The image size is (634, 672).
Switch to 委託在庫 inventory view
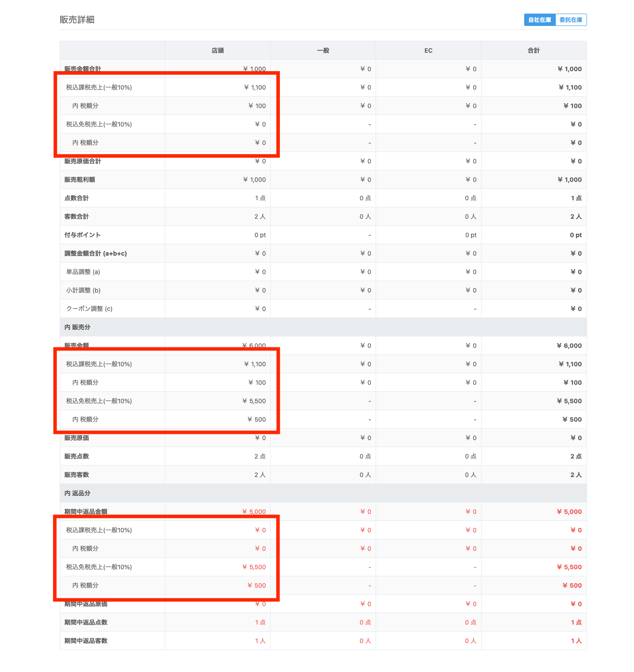coord(571,20)
